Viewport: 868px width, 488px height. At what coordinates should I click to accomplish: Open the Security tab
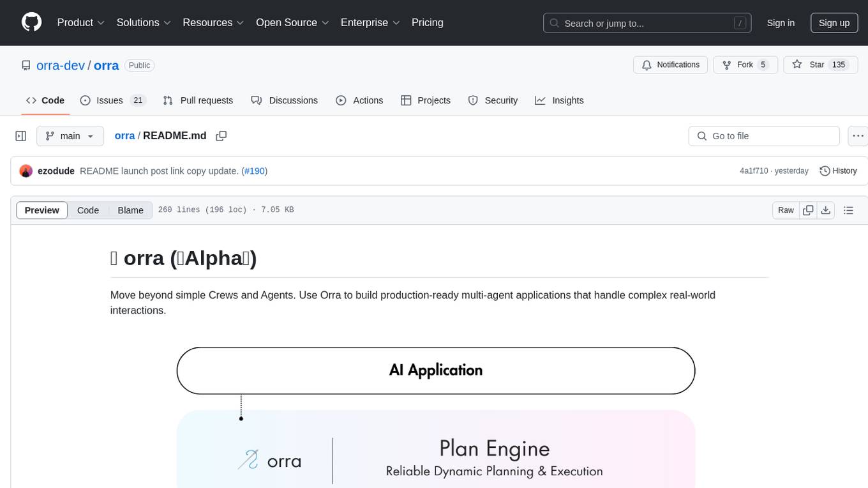pos(493,100)
